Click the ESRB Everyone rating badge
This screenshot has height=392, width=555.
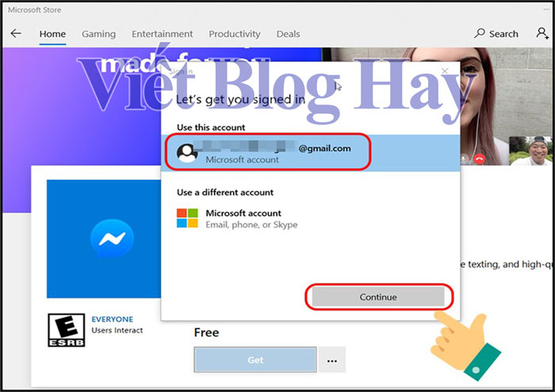tap(66, 330)
